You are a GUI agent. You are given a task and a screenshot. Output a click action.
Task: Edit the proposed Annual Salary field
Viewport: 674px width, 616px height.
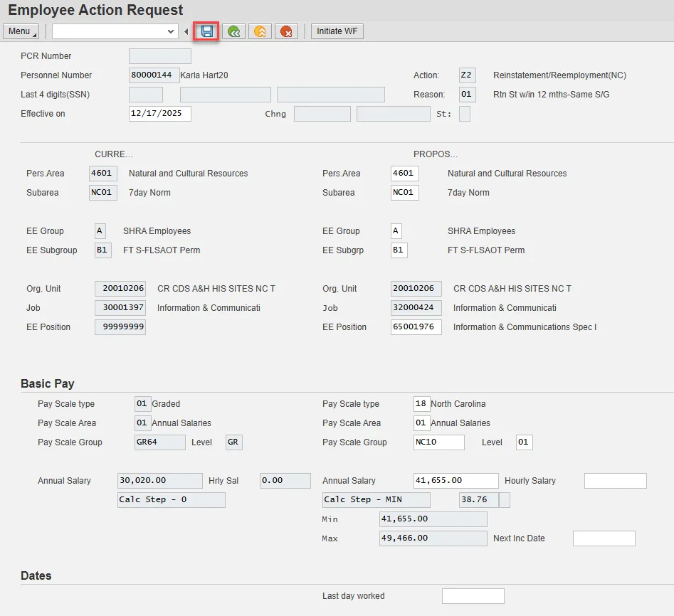(456, 481)
